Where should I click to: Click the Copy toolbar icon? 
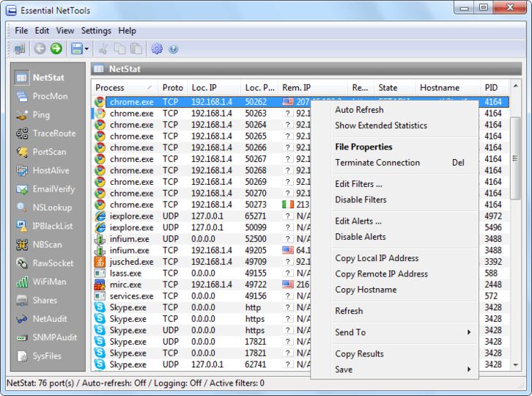[x=119, y=49]
